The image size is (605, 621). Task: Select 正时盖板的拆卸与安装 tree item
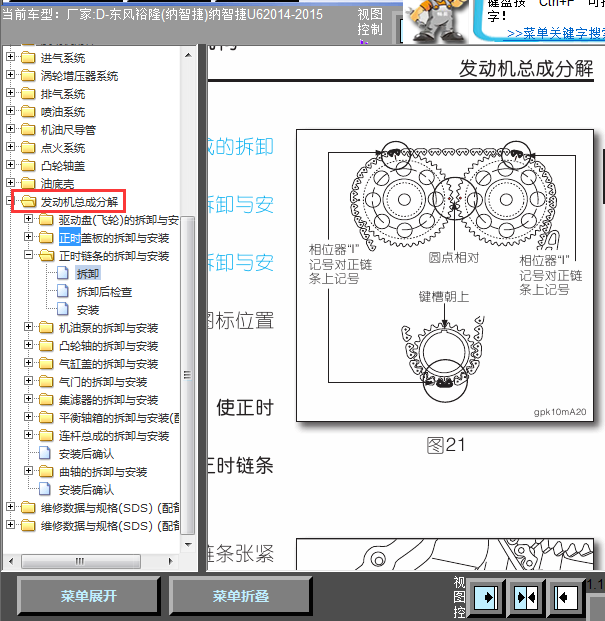pos(114,238)
